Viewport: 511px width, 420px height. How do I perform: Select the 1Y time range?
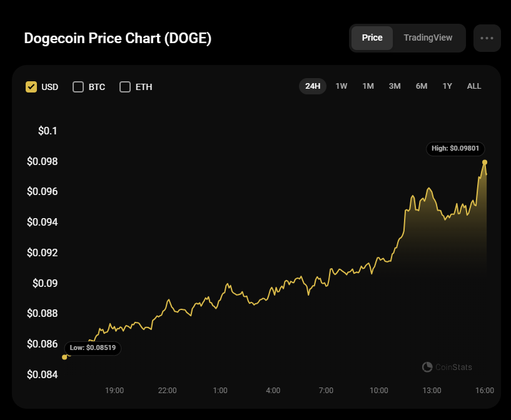coord(447,86)
